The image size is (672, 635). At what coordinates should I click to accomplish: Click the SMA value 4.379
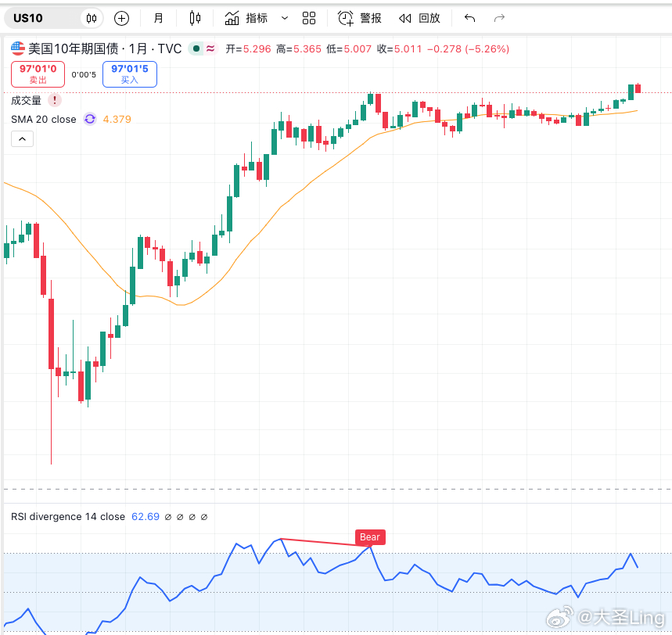tap(117, 119)
